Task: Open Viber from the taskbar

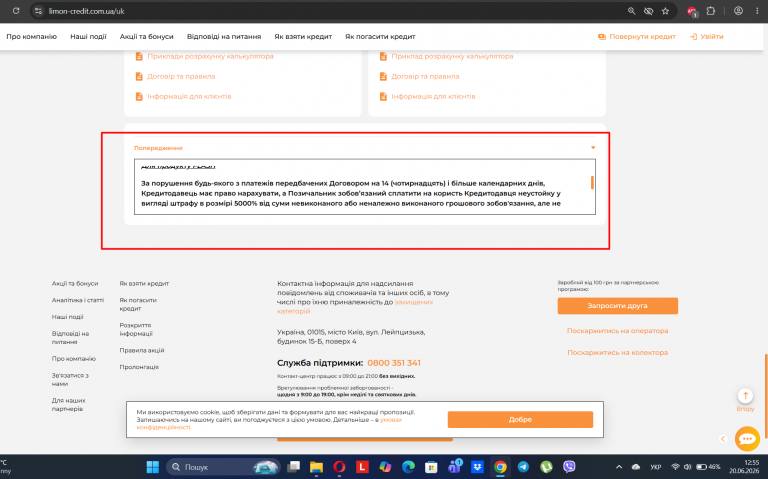Action: 569,467
